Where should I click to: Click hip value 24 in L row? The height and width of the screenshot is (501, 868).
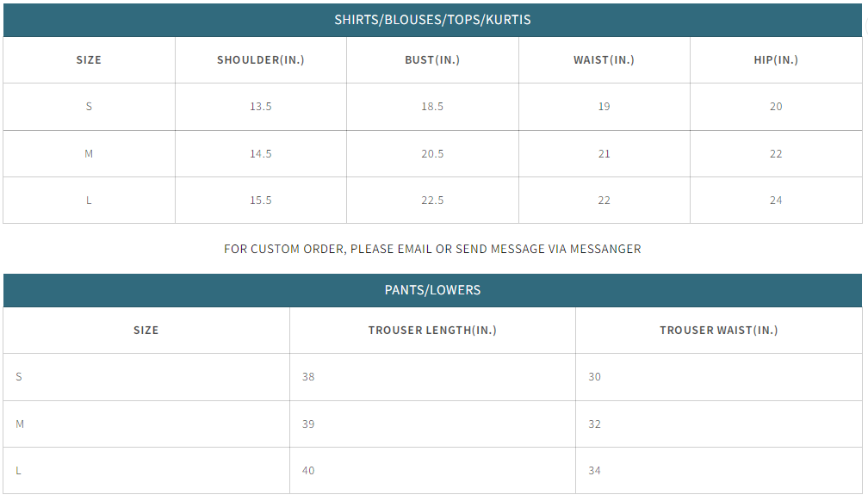tap(776, 201)
